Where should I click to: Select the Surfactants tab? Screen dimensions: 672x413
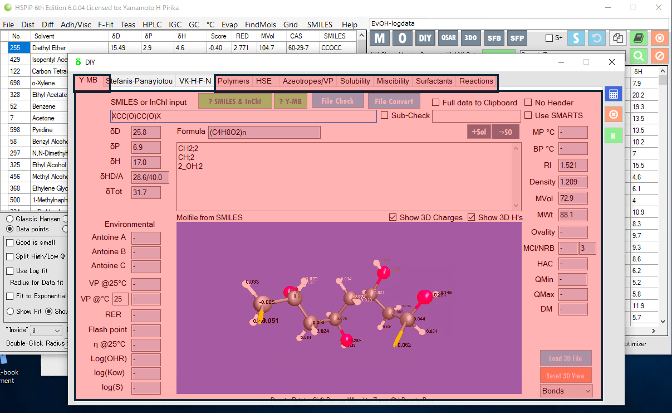[434, 80]
